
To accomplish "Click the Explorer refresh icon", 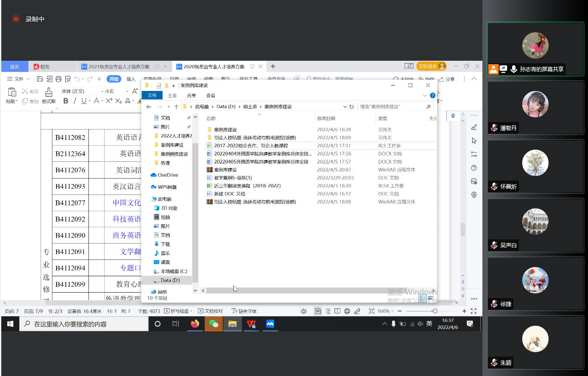I will coord(351,107).
